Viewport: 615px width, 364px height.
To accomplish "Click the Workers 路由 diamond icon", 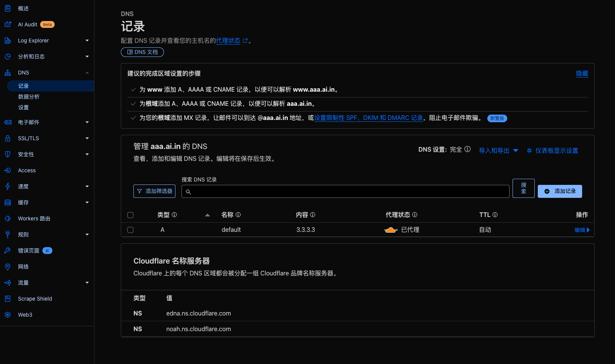I will (x=8, y=218).
